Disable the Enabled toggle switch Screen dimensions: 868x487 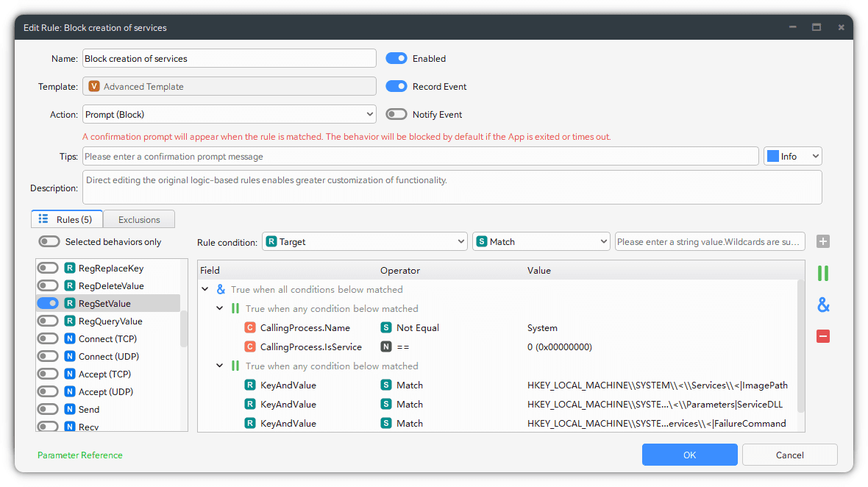click(x=396, y=59)
